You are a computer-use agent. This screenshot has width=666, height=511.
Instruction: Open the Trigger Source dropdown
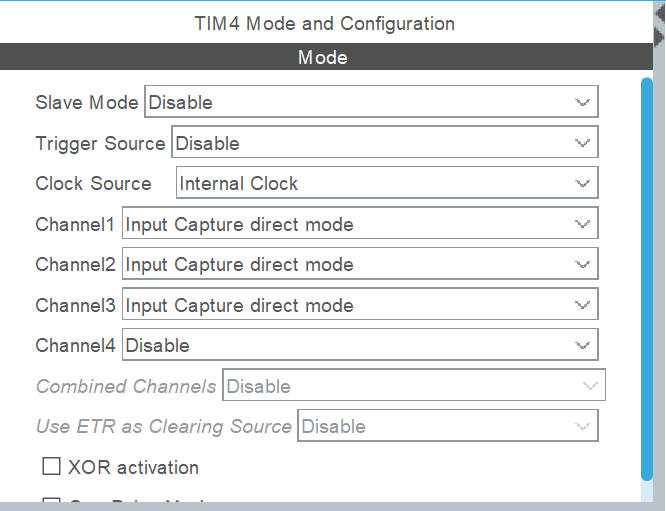pyautogui.click(x=385, y=142)
